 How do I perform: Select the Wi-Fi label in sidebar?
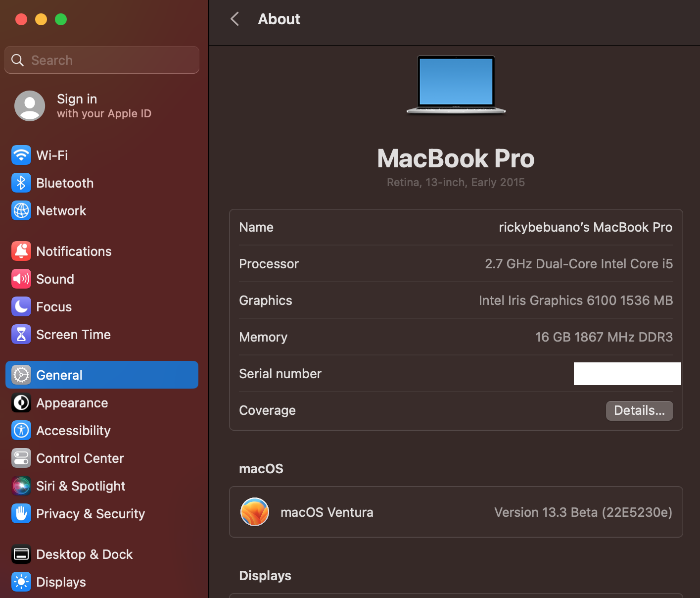[x=52, y=155]
